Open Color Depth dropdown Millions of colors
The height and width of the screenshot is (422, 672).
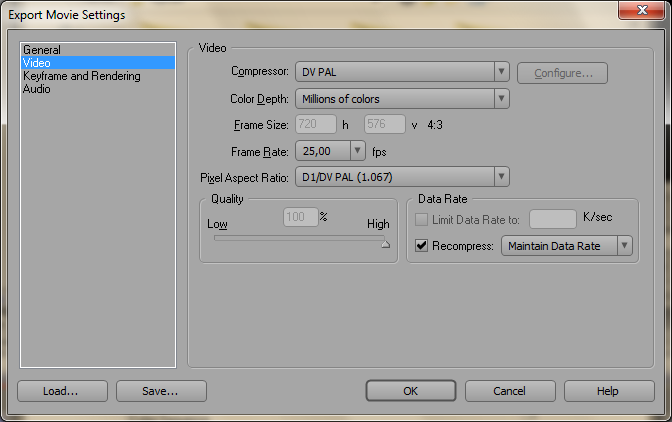click(x=402, y=99)
